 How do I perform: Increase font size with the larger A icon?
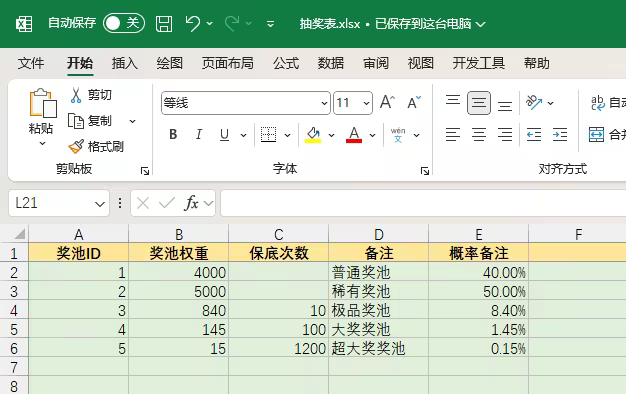point(387,102)
